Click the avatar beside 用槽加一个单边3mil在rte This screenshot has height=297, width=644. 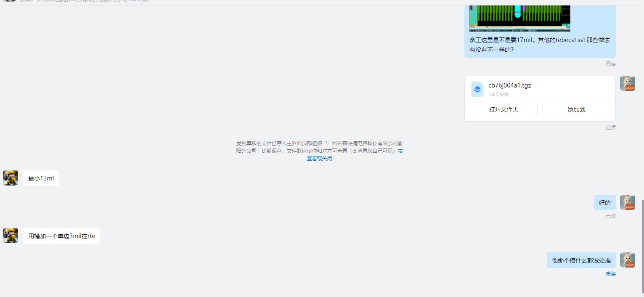click(x=11, y=236)
